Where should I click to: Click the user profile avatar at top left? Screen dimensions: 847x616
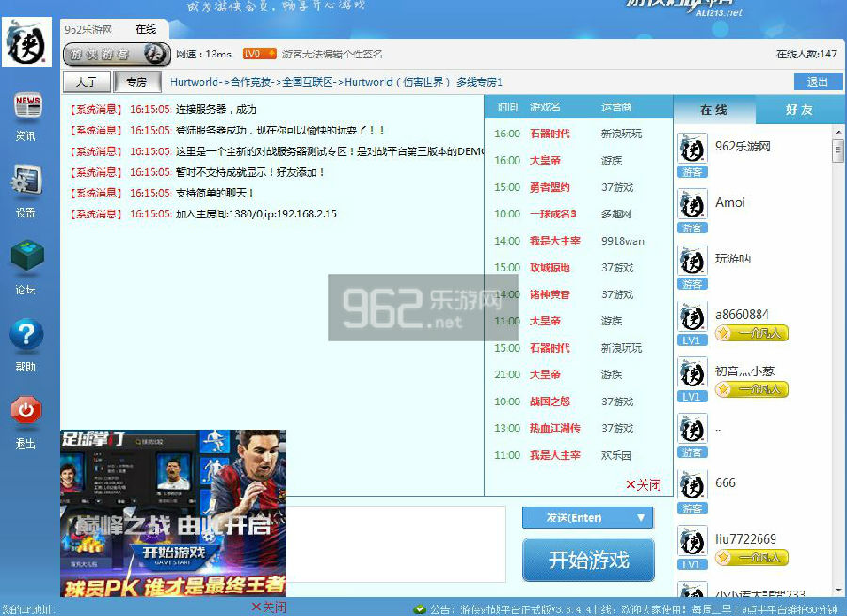click(x=26, y=42)
